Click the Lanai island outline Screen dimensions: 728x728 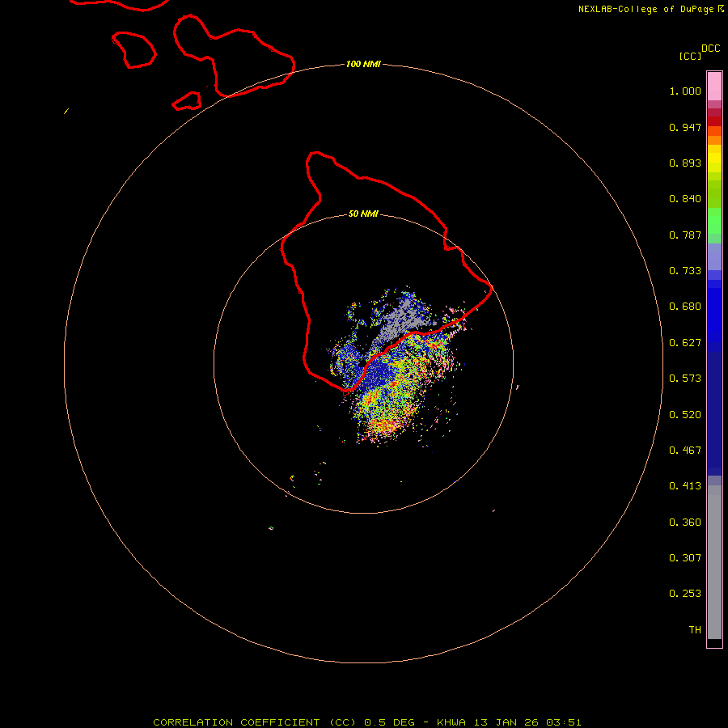134,50
